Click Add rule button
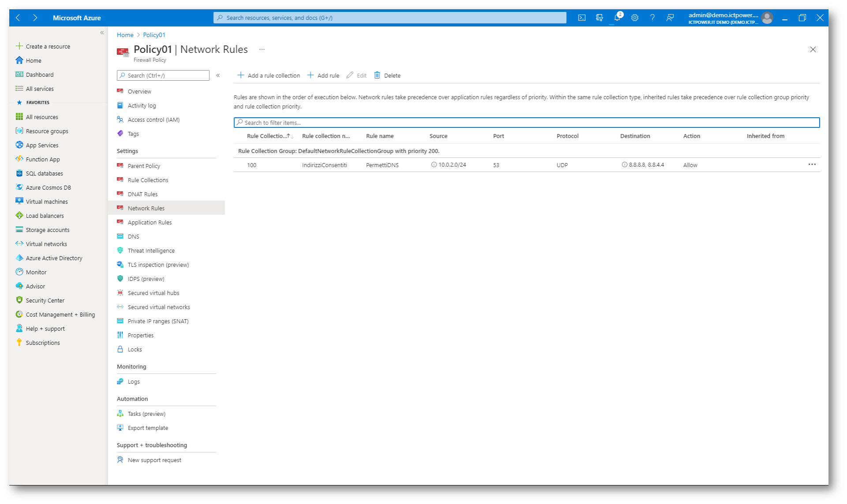847x504 pixels. tap(323, 75)
